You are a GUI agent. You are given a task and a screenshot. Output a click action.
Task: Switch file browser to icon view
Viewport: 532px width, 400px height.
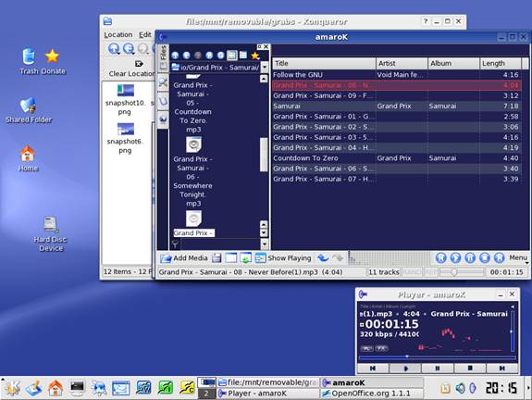[232, 55]
